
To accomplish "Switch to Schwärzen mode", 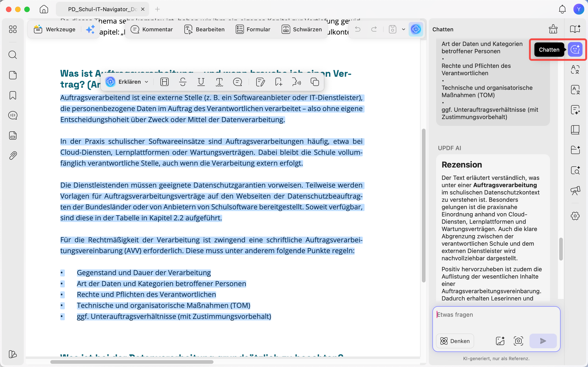I will point(302,29).
